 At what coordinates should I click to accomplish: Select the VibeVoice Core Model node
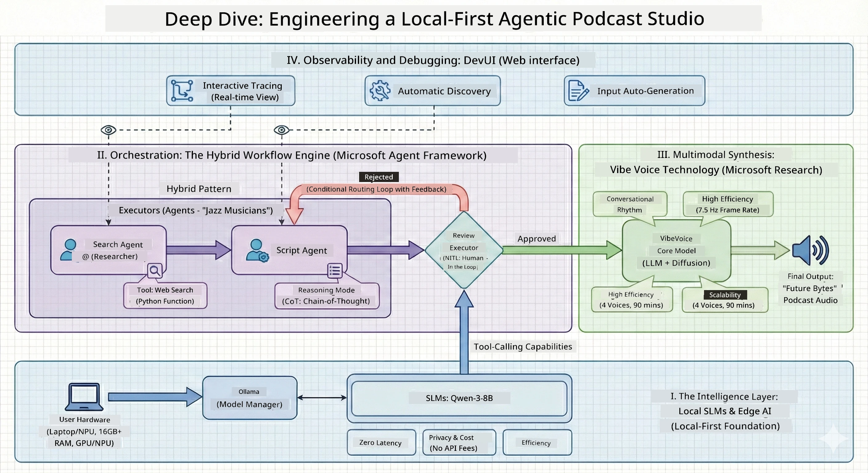[677, 251]
